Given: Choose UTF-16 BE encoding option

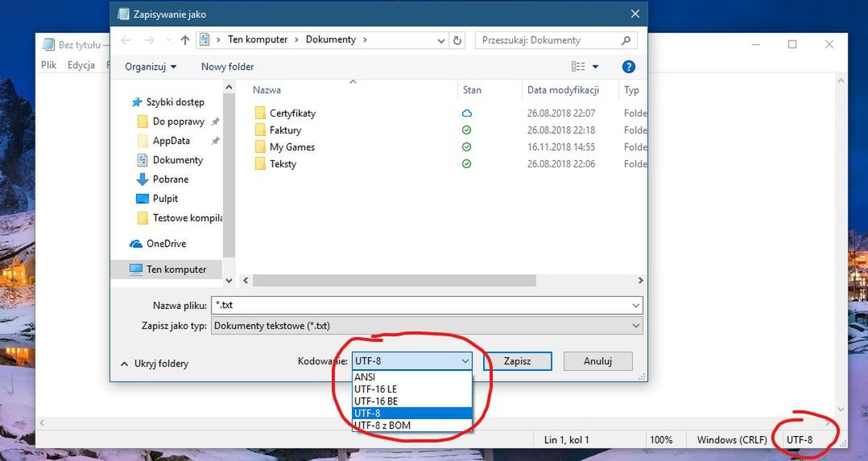Looking at the screenshot, I should [x=412, y=401].
